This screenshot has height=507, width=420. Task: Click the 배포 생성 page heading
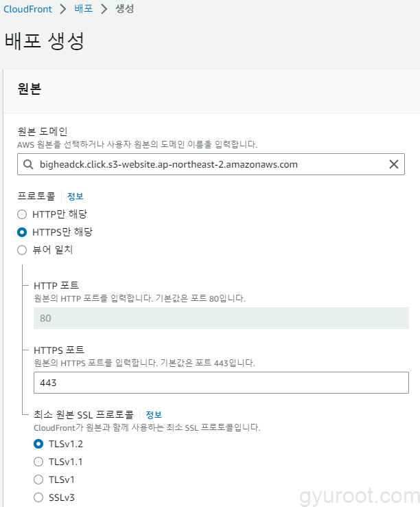coord(45,41)
